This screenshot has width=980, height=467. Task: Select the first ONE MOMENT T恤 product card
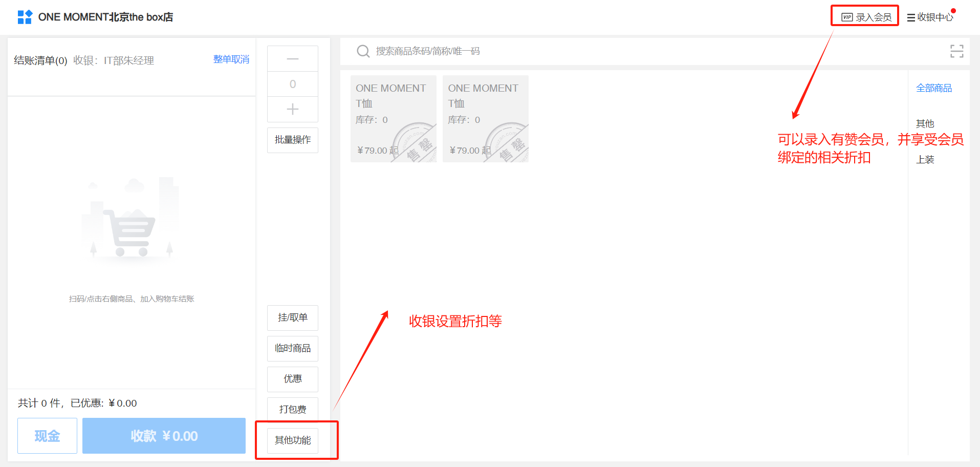[393, 119]
